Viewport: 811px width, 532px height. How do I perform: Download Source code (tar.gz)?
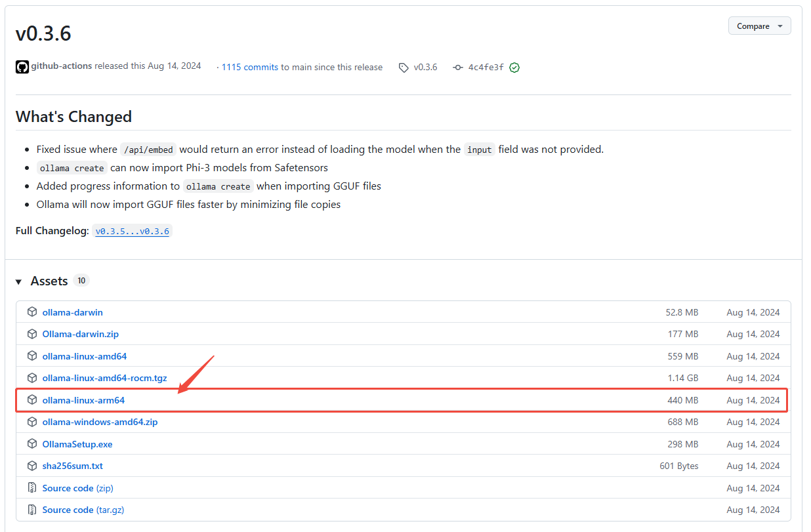(83, 510)
